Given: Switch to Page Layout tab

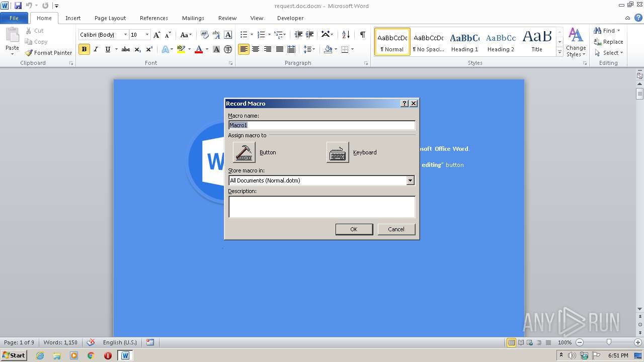Looking at the screenshot, I should coord(110,18).
